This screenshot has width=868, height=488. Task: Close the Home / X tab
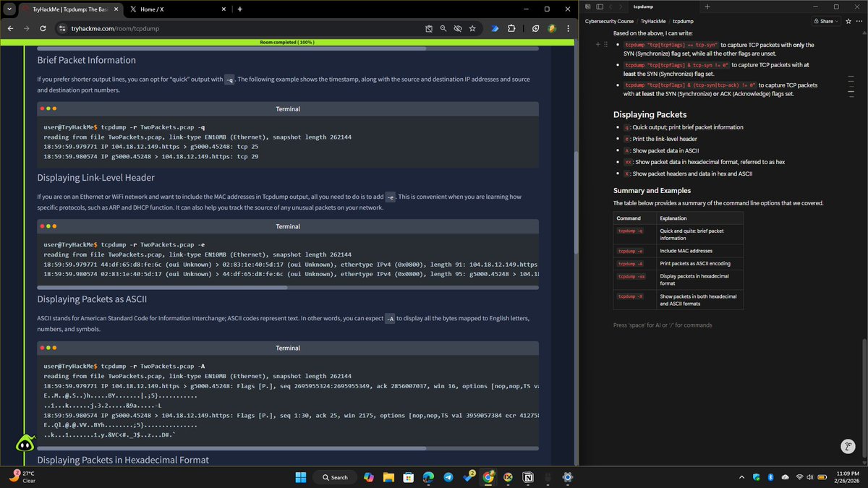point(224,9)
